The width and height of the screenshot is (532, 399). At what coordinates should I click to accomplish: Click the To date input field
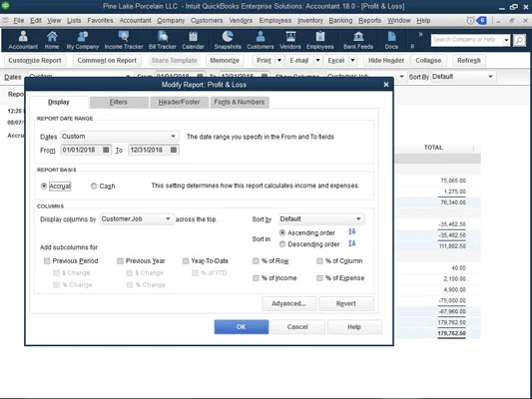point(149,150)
